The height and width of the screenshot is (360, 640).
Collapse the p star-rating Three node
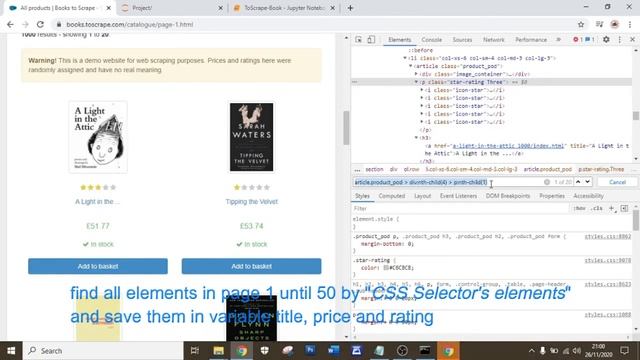click(416, 82)
